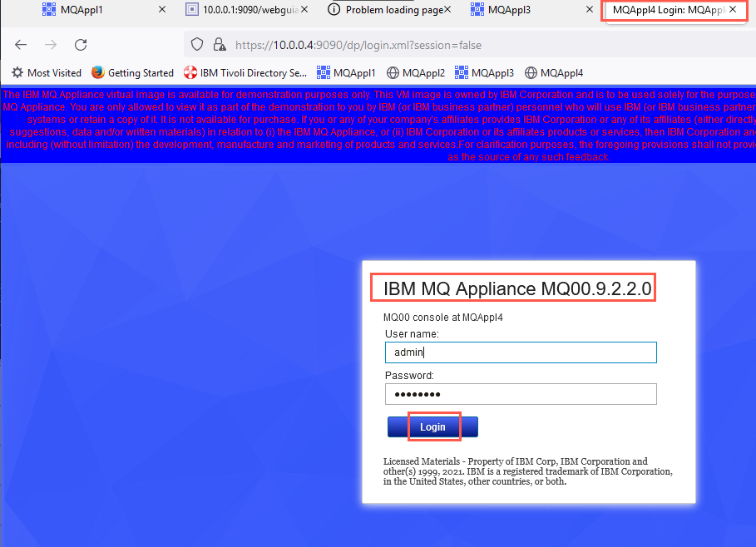Select the MQAppl4 Login tab
The width and height of the screenshot is (756, 547).
[x=668, y=10]
